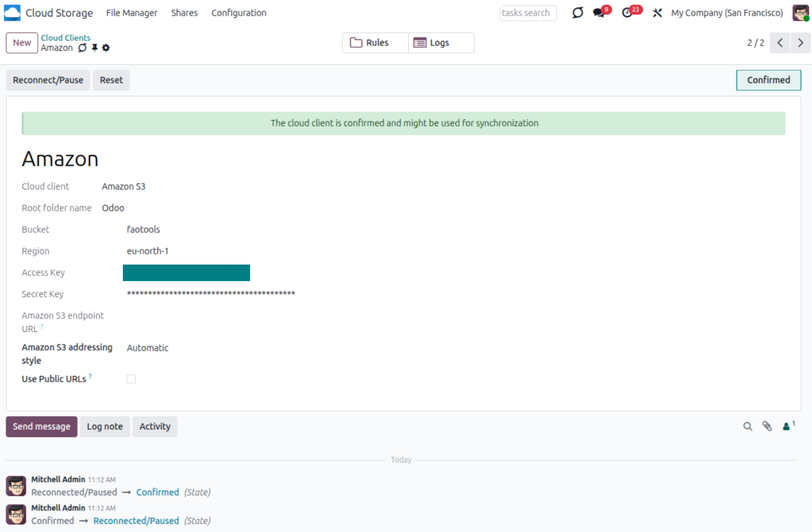Open the gear actions menu near breadcrumb
Screen dimensions: 812x532
click(x=106, y=47)
